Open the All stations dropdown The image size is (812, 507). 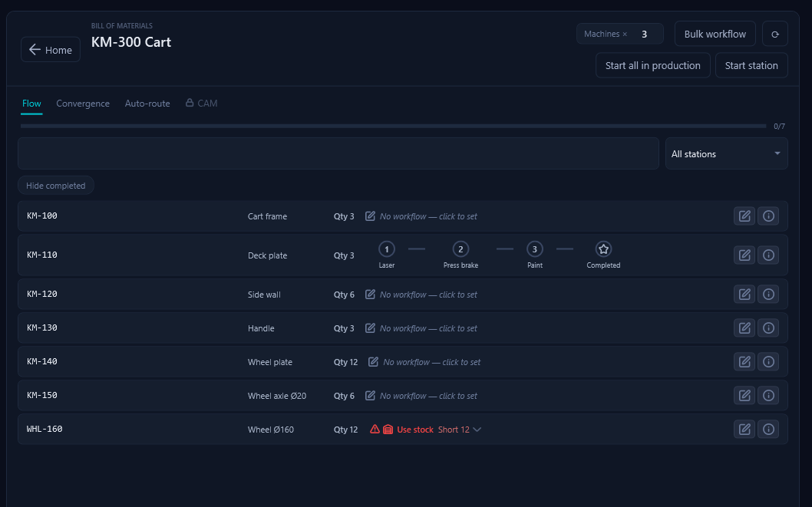click(x=726, y=153)
